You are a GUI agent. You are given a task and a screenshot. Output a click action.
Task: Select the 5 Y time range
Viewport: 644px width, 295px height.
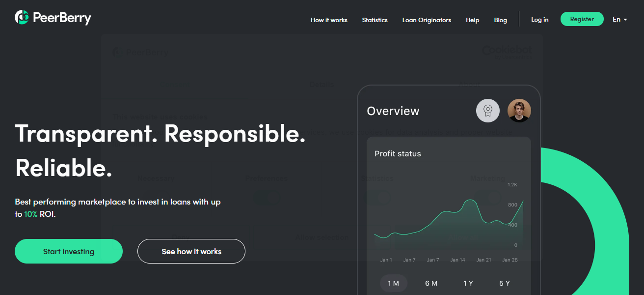point(504,283)
